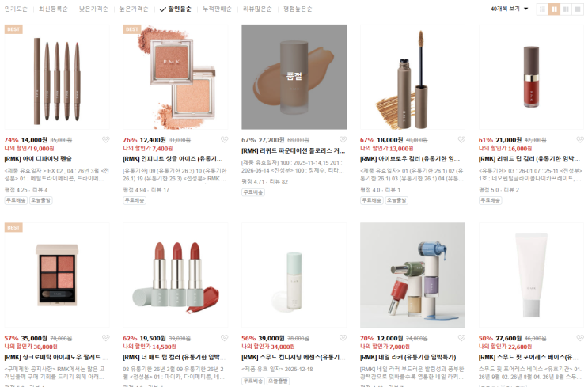Viewport: 588px width, 387px height.
Task: Switch to two-column view icon
Action: coord(566,9)
